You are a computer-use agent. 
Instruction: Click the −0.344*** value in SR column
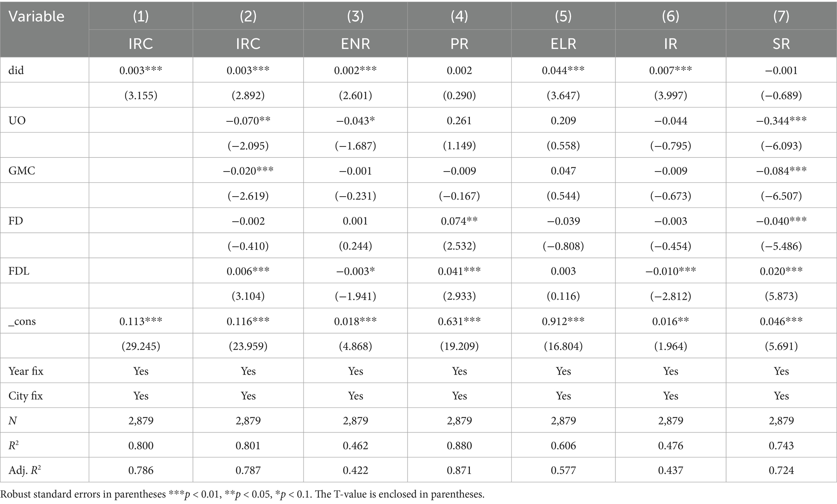(781, 121)
